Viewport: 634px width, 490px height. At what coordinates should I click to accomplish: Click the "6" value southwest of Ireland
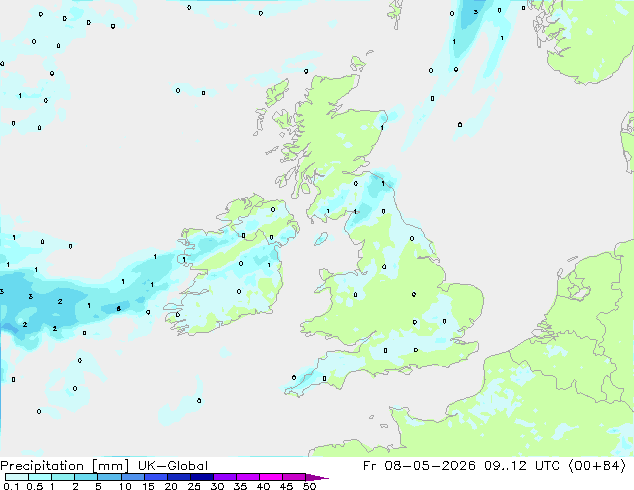[x=118, y=308]
